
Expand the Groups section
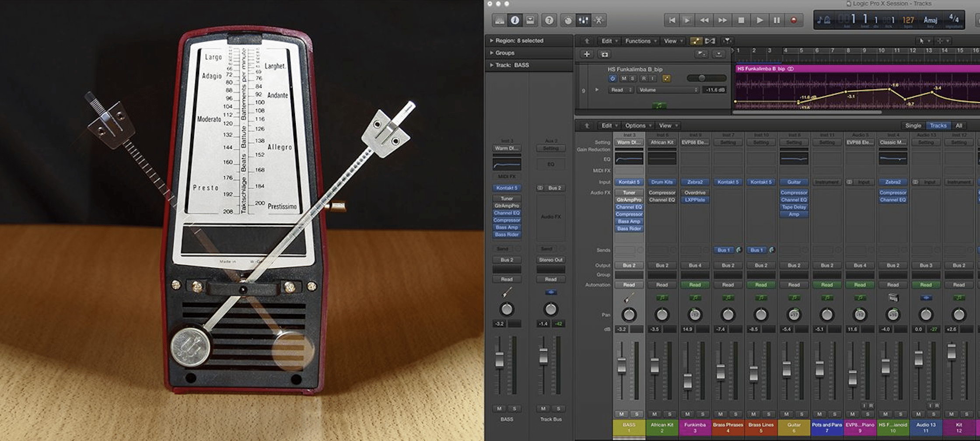click(492, 53)
